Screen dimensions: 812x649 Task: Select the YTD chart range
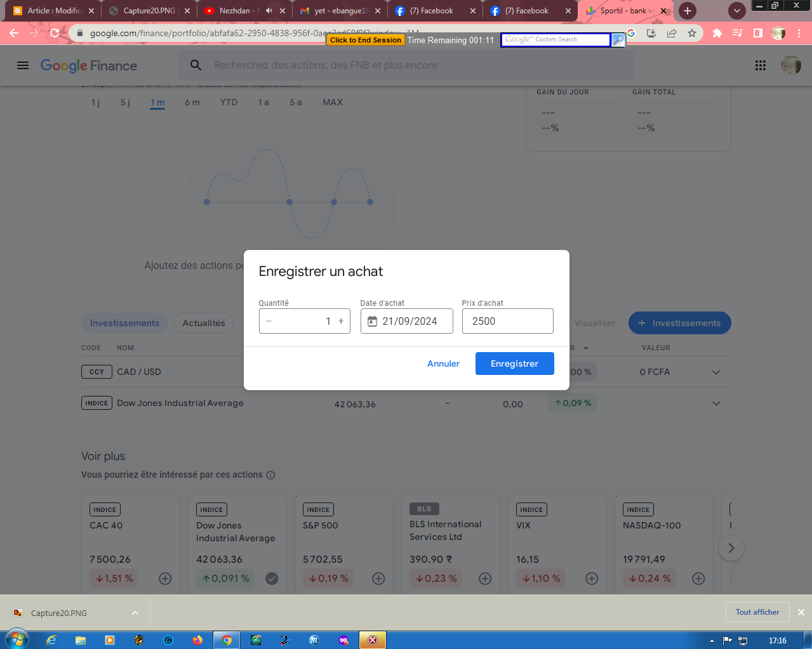(229, 102)
